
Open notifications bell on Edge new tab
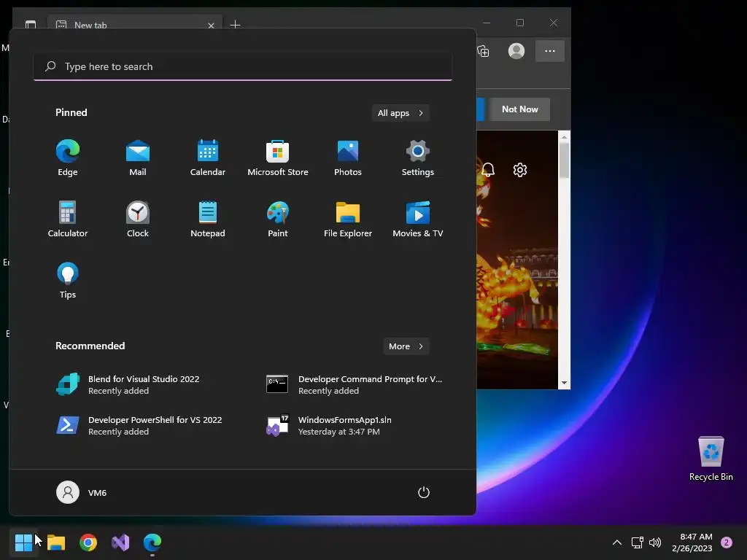pyautogui.click(x=488, y=169)
